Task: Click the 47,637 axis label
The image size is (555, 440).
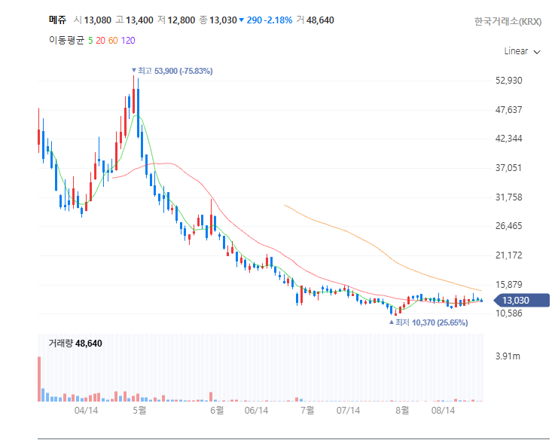Action: tap(509, 110)
